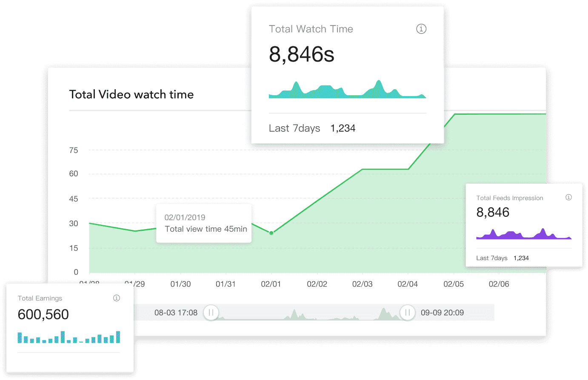588x380 pixels.
Task: Click the 'Total Watch Time' title
Action: tap(311, 29)
